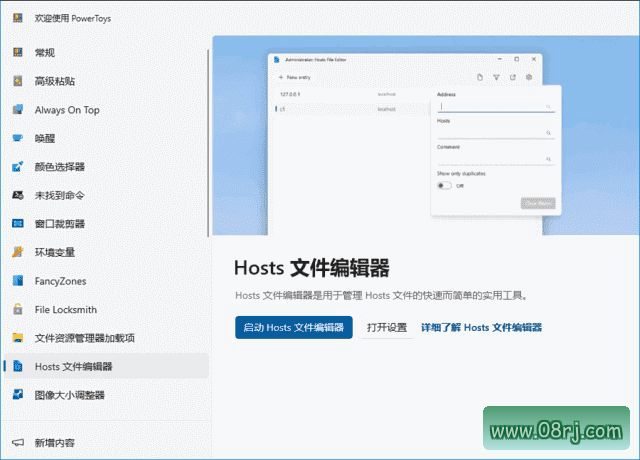Open 详细了解 Hosts 文件编辑器 link
Screen dimensions: 640x460
point(481,327)
